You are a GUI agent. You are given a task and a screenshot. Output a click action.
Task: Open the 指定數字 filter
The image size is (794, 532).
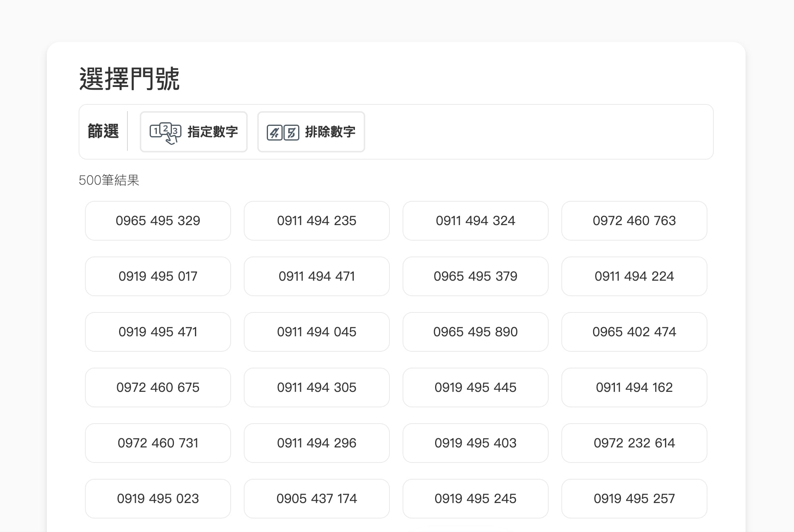click(x=194, y=132)
